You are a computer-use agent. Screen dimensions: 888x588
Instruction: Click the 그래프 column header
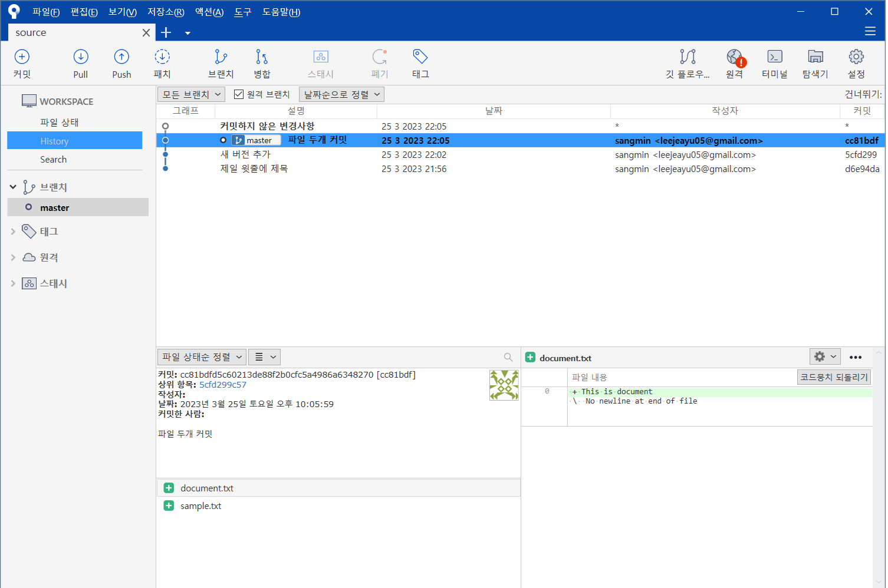(186, 111)
